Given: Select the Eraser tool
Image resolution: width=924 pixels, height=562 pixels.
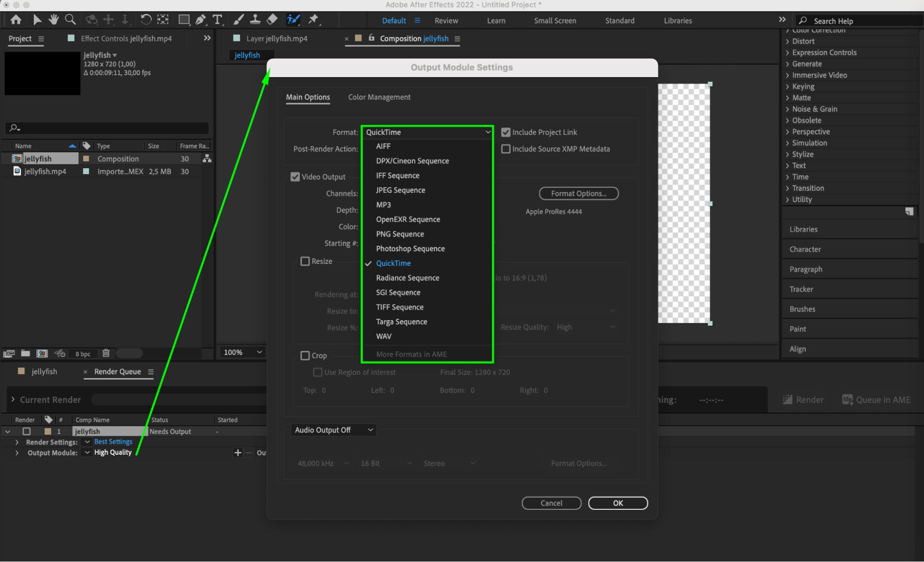Looking at the screenshot, I should (x=272, y=19).
